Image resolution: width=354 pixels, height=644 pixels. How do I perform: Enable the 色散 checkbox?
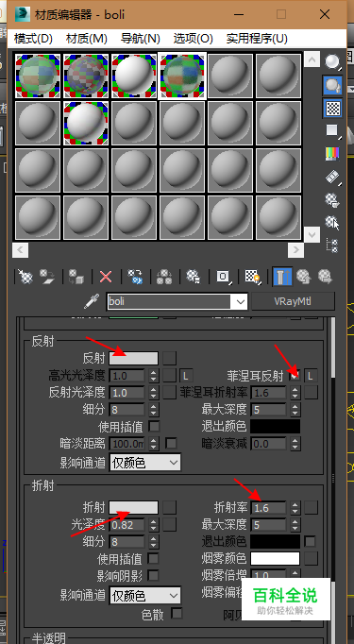point(177,614)
